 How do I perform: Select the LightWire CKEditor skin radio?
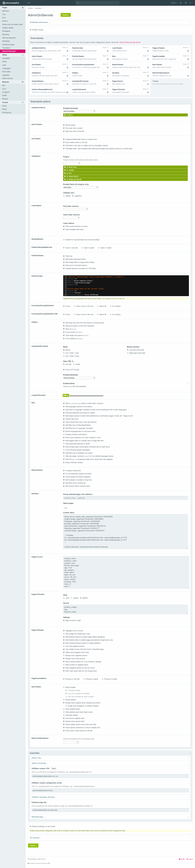coord(73,196)
